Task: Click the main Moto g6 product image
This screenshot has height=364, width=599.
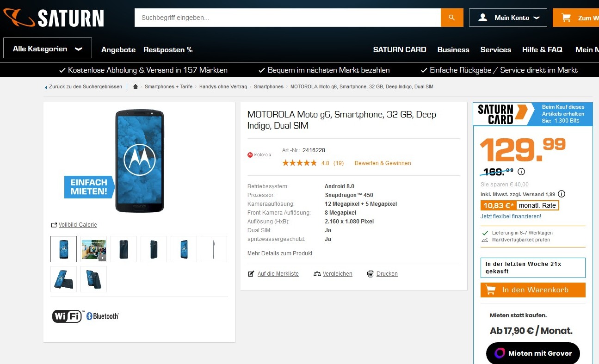Action: (x=139, y=161)
